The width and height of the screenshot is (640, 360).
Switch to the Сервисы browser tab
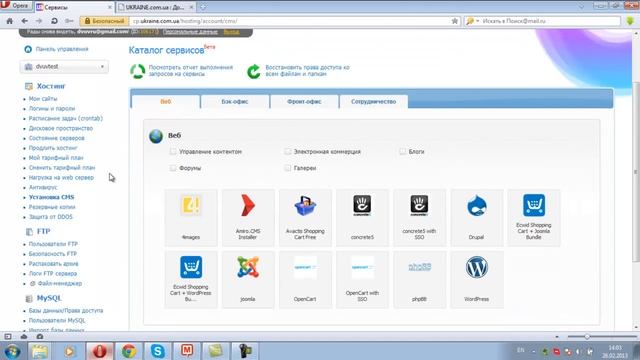point(74,7)
